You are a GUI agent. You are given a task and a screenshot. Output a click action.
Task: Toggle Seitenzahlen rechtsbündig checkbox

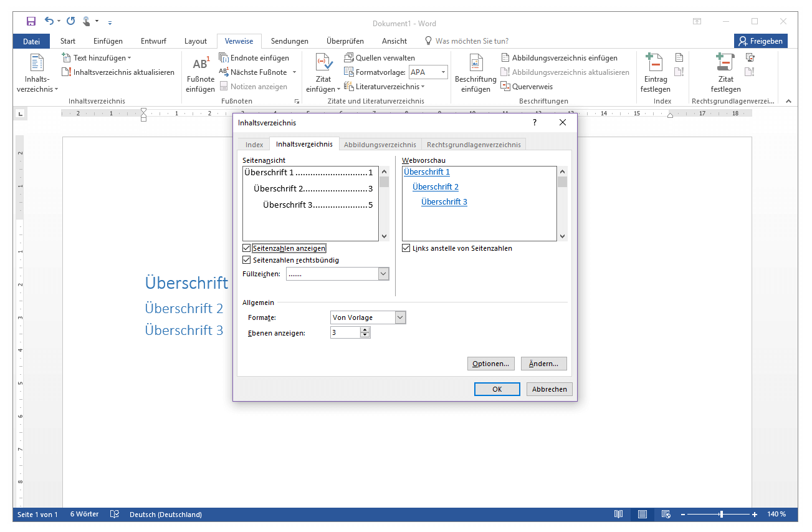[x=247, y=260]
